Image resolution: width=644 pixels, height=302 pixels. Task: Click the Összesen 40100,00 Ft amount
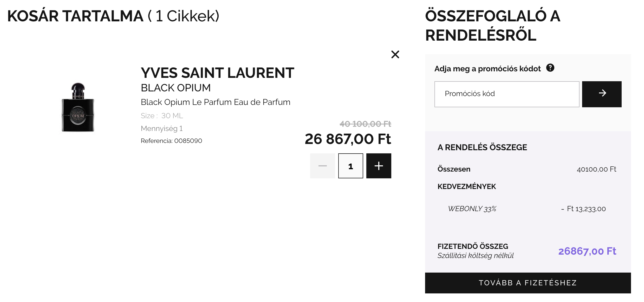[596, 169]
